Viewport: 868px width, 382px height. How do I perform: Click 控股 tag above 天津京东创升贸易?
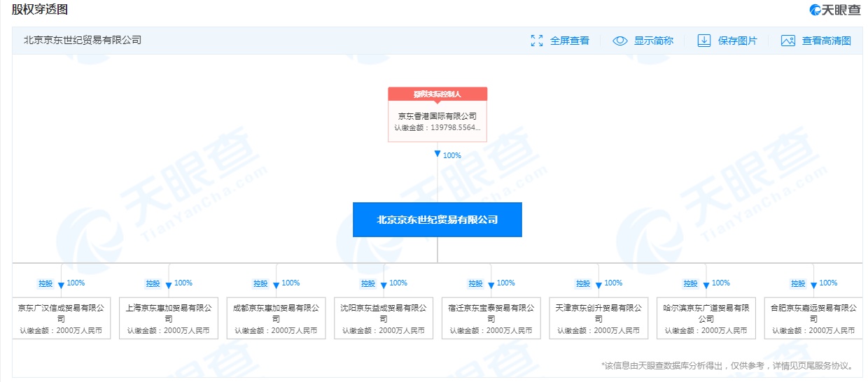coord(583,283)
